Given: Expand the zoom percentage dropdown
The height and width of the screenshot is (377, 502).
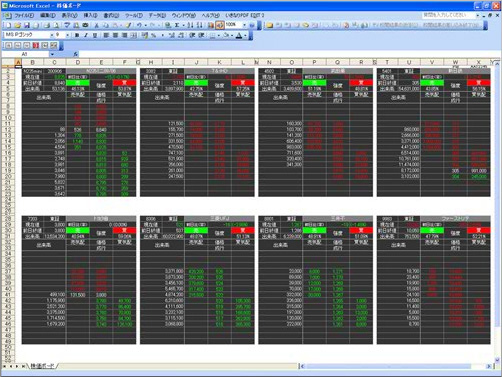Looking at the screenshot, I should 244,25.
